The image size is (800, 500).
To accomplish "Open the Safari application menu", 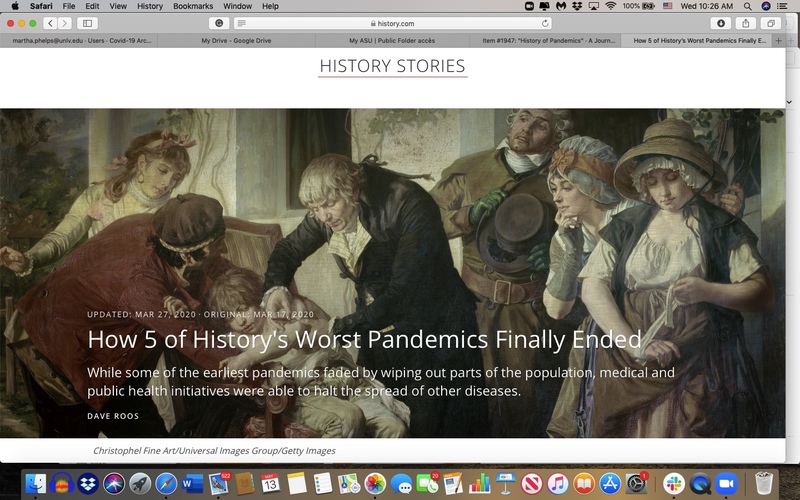I will 41,6.
